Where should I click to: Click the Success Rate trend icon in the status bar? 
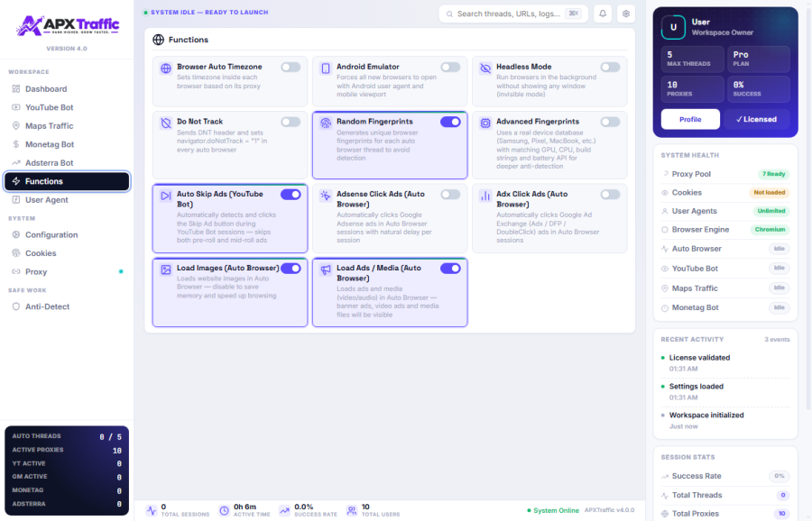pyautogui.click(x=285, y=511)
